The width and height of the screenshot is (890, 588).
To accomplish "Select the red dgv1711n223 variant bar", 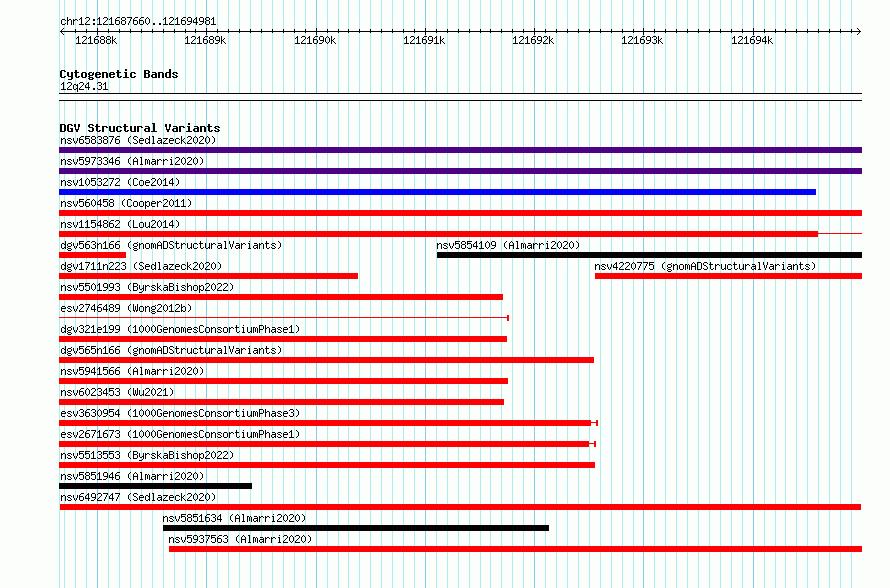I will [208, 276].
